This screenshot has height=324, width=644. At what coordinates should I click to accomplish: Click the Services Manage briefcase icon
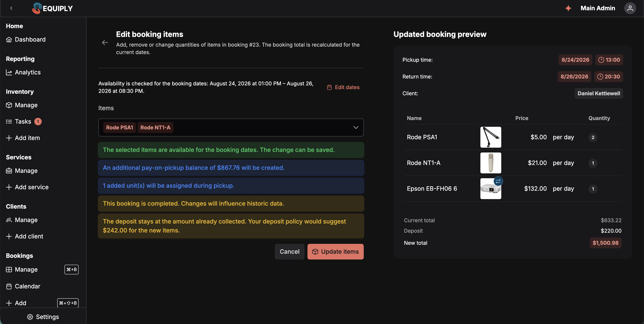(9, 171)
